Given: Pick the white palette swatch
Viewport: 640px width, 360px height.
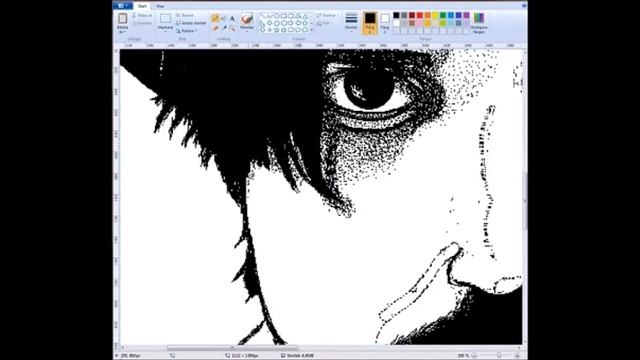Looking at the screenshot, I should [x=396, y=23].
